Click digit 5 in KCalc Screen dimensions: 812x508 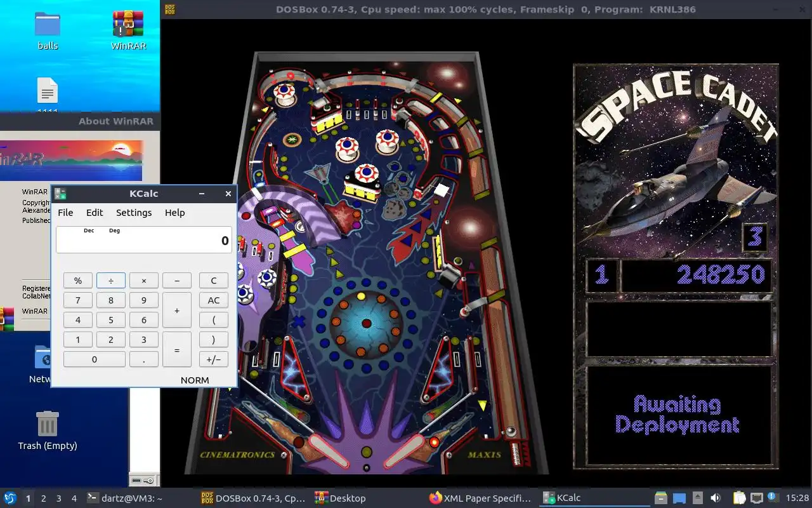[111, 319]
